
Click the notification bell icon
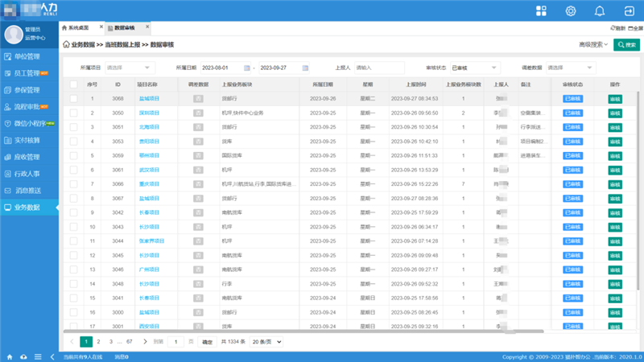[599, 10]
